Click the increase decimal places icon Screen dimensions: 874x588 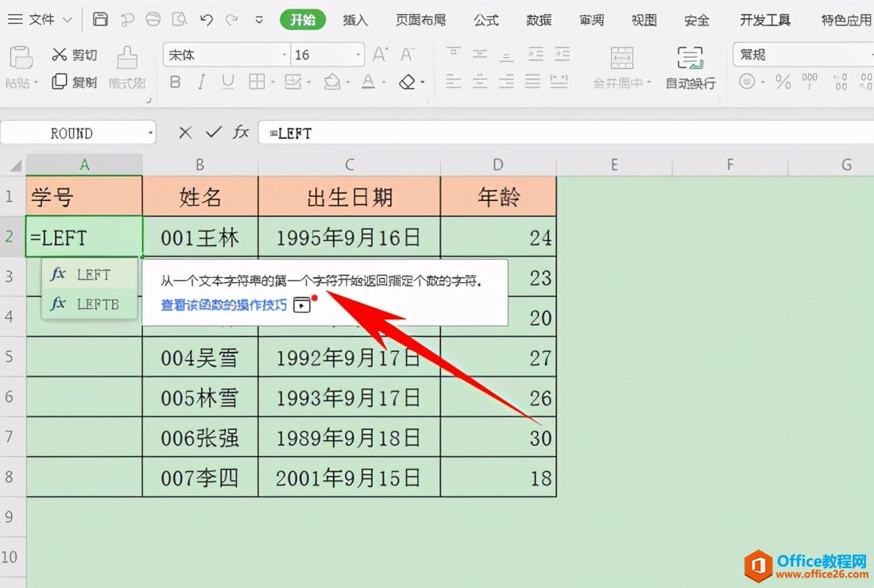coord(841,82)
